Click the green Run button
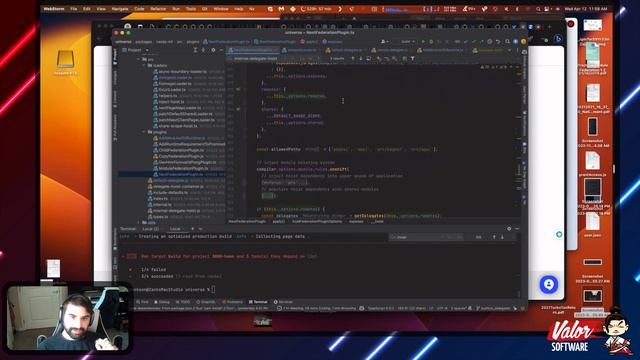The width and height of the screenshot is (640, 360). pos(423,41)
